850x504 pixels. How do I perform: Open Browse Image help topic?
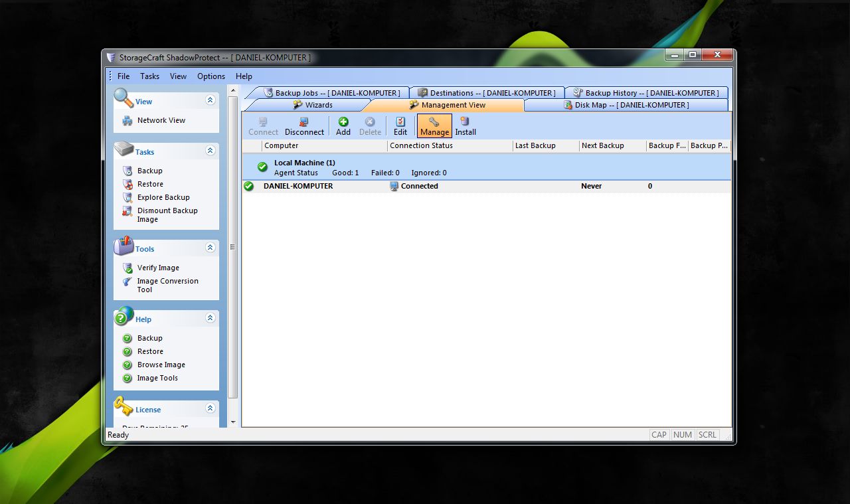click(161, 365)
